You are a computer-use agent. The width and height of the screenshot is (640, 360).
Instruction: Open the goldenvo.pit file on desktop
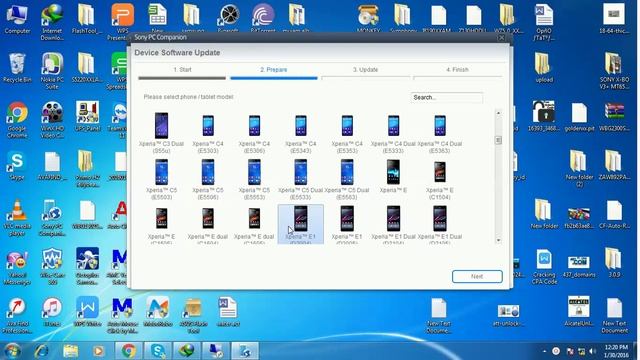point(579,117)
